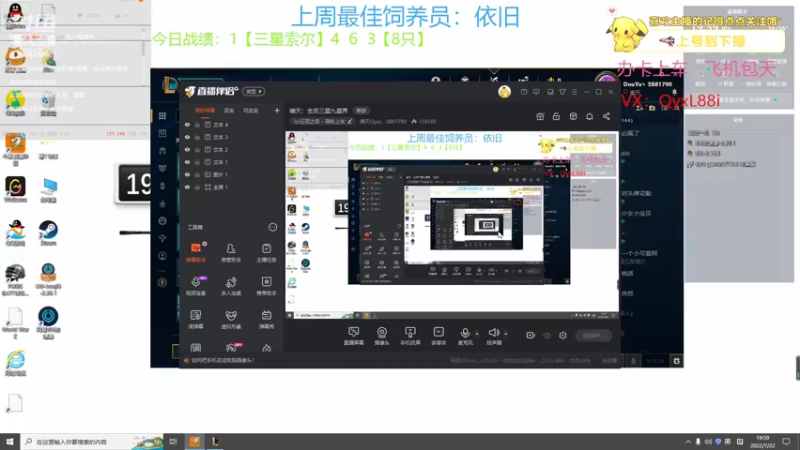Open Internet Explorer desktop shortcut
This screenshot has width=800, height=450.
(x=15, y=363)
